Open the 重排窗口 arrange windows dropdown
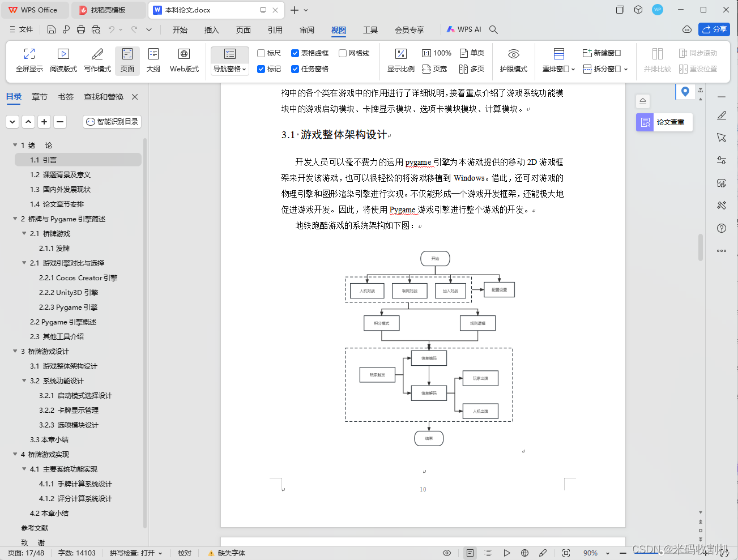Screen dimensions: 738x560 [558, 69]
